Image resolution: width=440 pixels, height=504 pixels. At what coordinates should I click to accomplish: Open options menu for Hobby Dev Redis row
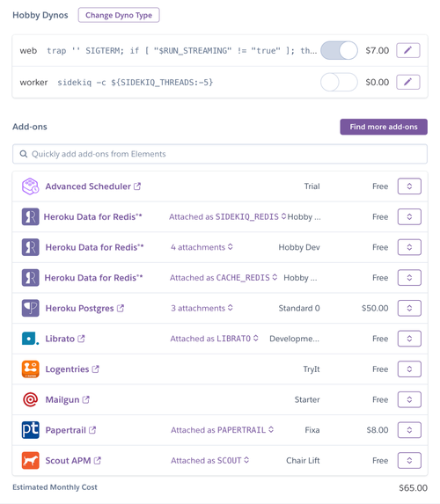point(409,247)
